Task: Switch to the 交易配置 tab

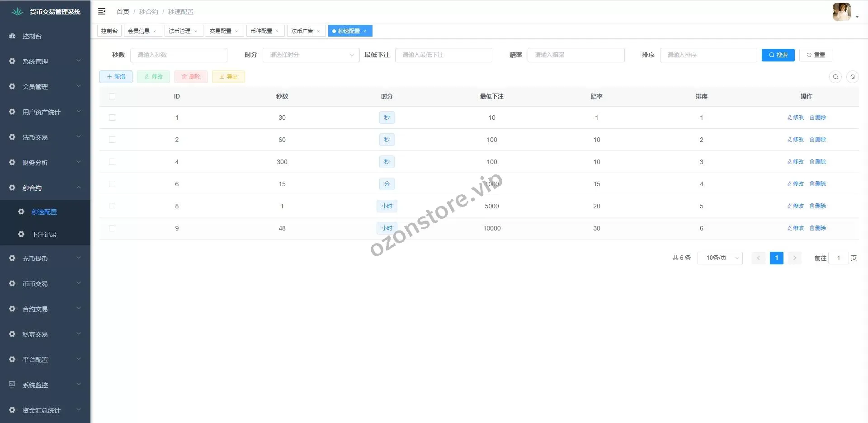Action: 221,31
